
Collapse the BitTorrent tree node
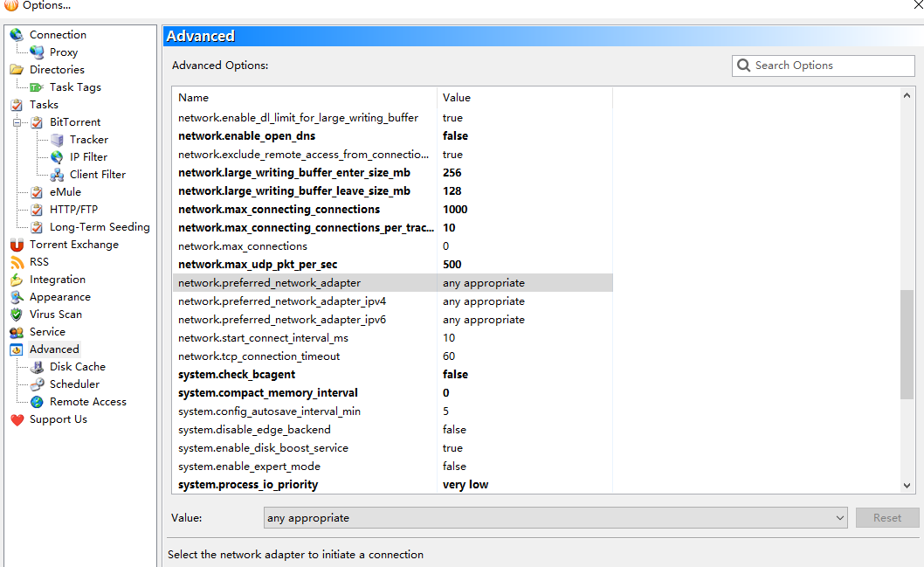[17, 122]
